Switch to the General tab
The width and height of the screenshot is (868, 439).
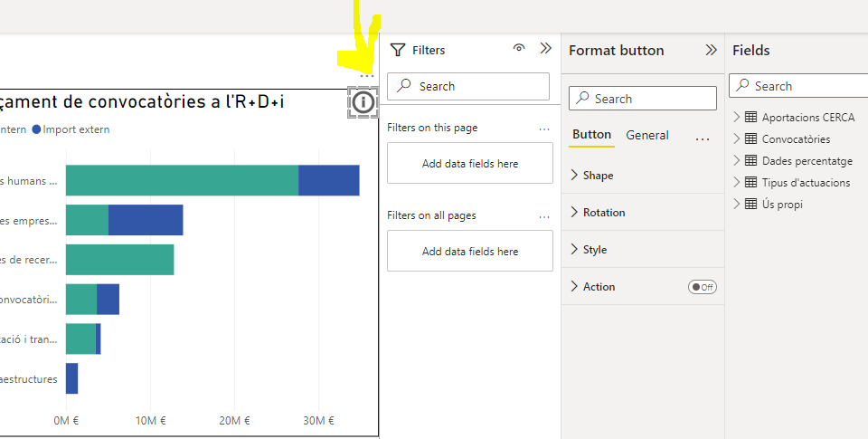[647, 135]
